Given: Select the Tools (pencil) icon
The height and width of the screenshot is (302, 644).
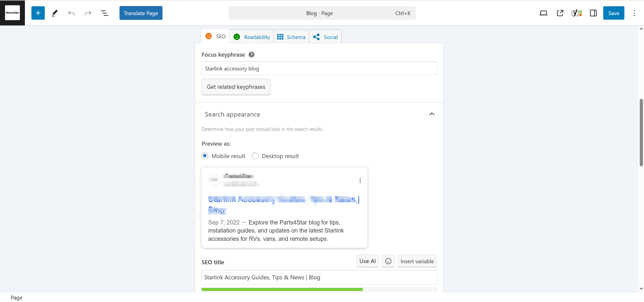Looking at the screenshot, I should 54,13.
